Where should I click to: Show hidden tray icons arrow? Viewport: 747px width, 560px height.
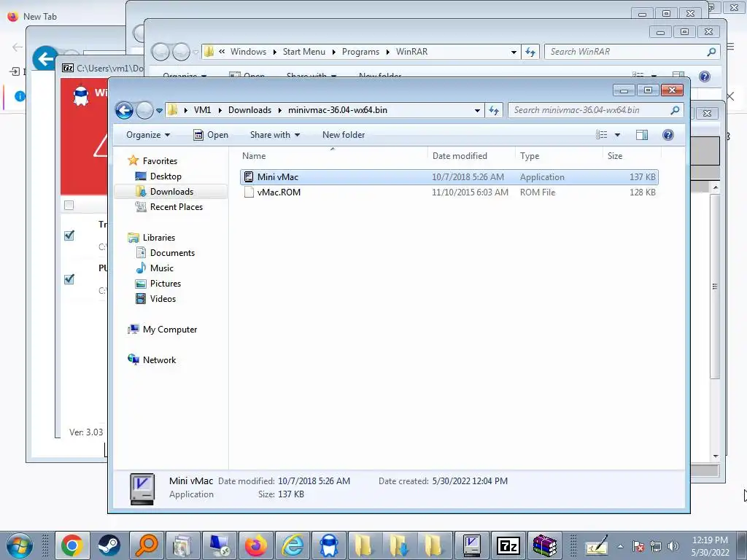(620, 546)
